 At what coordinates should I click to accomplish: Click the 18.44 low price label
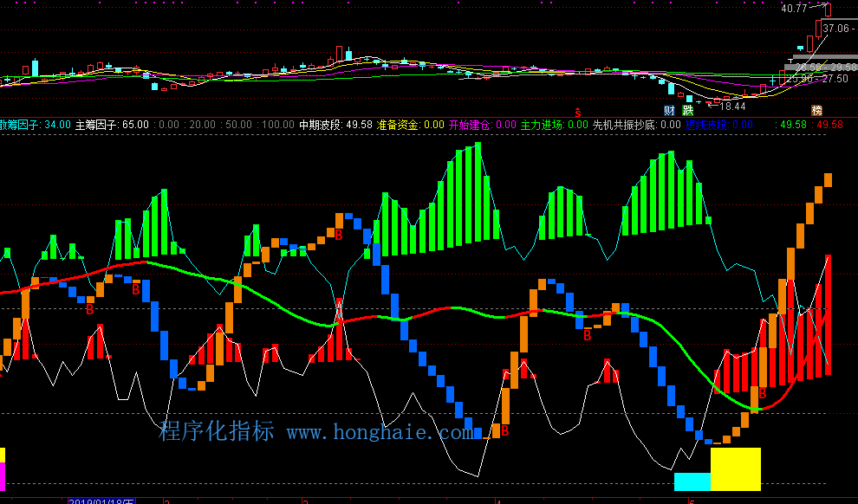(x=732, y=107)
